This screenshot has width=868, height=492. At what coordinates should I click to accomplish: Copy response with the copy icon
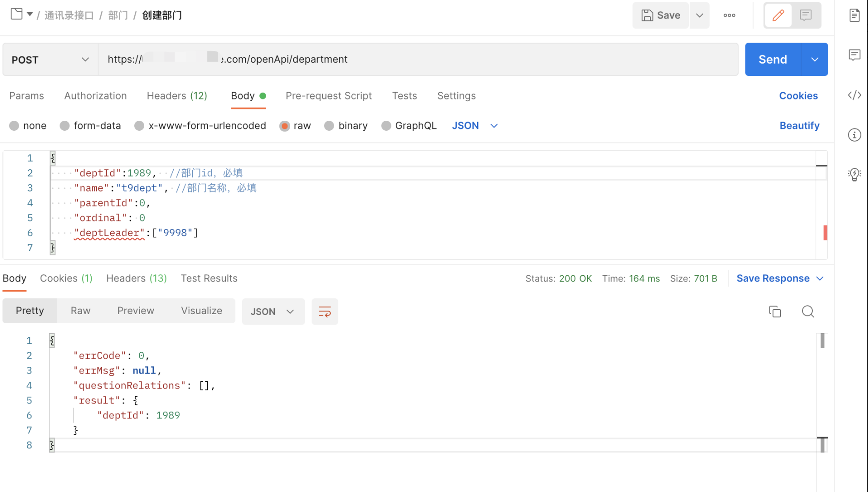pyautogui.click(x=775, y=311)
